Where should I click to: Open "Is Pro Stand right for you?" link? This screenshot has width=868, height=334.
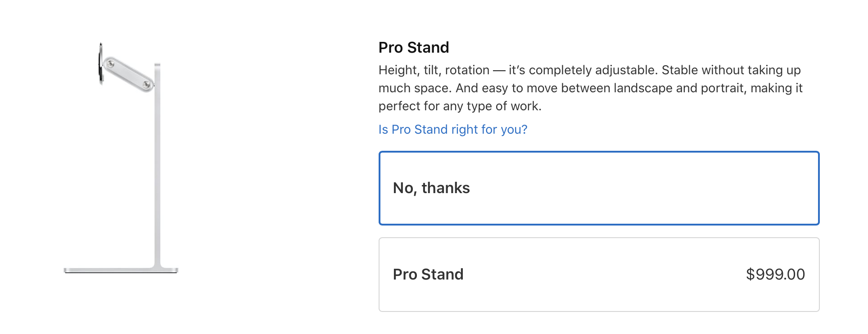tap(452, 130)
